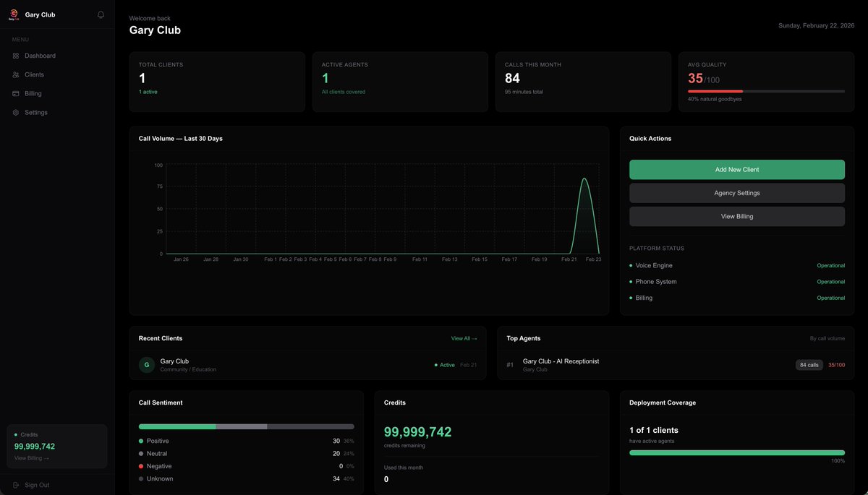Click the Gary Club logo at top left
Image resolution: width=868 pixels, height=495 pixels.
(12, 14)
